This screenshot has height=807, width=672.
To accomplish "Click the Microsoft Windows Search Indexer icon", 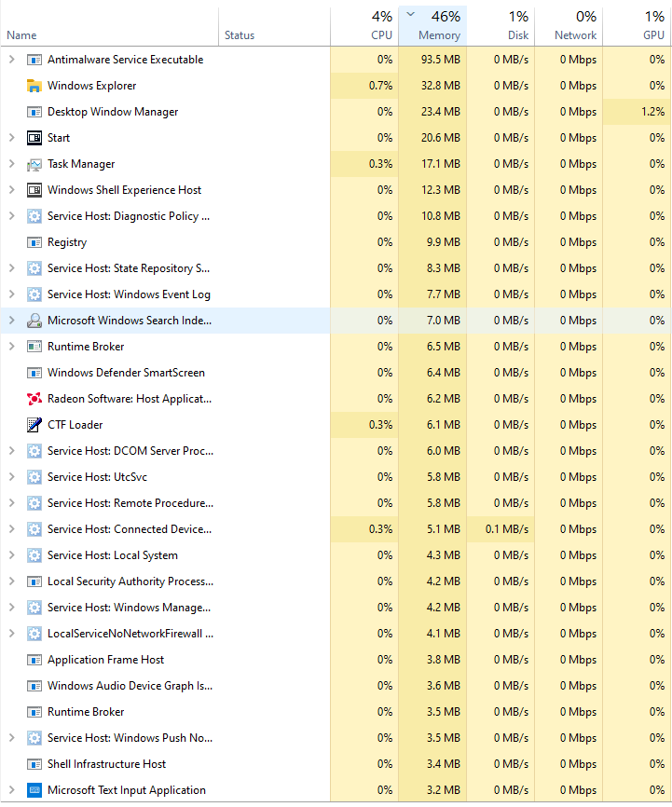I will click(34, 321).
